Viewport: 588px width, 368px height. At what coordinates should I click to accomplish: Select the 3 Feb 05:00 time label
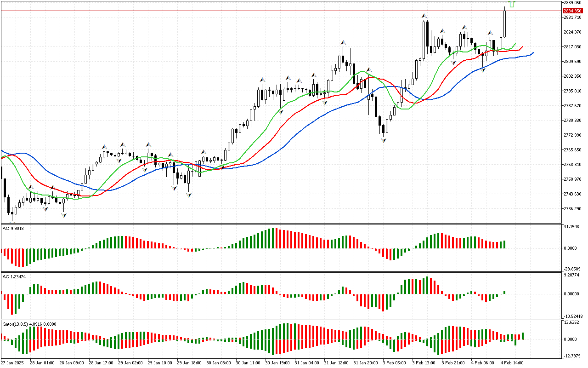coord(394,363)
